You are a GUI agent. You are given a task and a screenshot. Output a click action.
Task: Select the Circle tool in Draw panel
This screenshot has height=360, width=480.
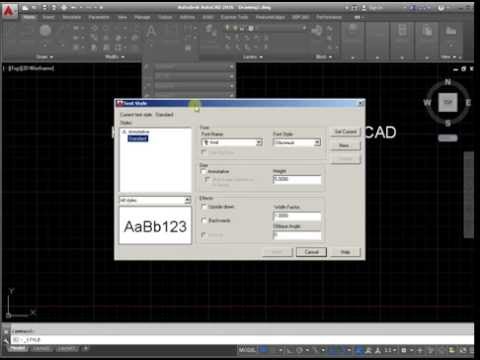45,31
